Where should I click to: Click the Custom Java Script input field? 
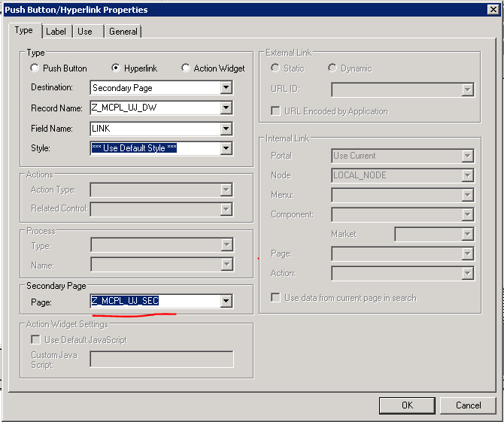pos(162,359)
